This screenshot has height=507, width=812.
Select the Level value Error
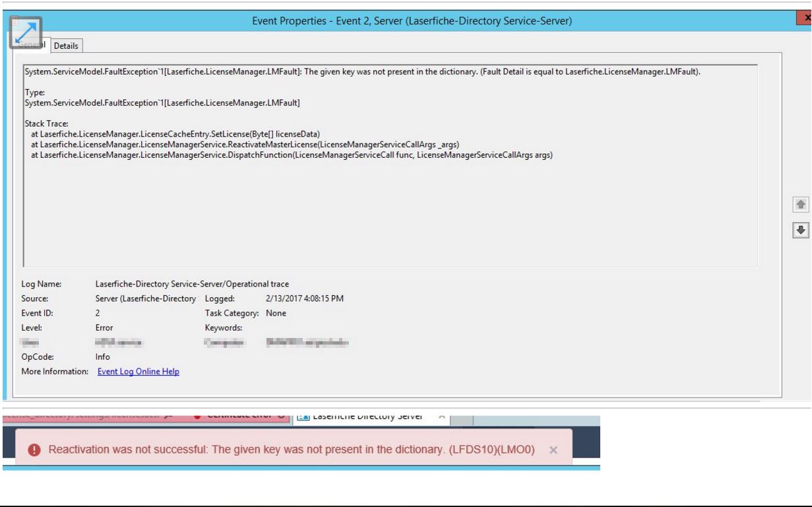coord(104,327)
